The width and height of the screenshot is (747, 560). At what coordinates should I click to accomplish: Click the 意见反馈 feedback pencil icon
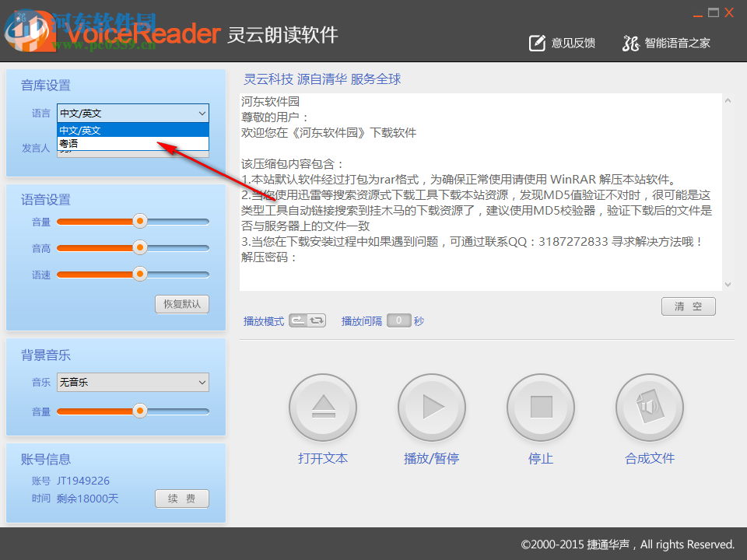tap(537, 43)
